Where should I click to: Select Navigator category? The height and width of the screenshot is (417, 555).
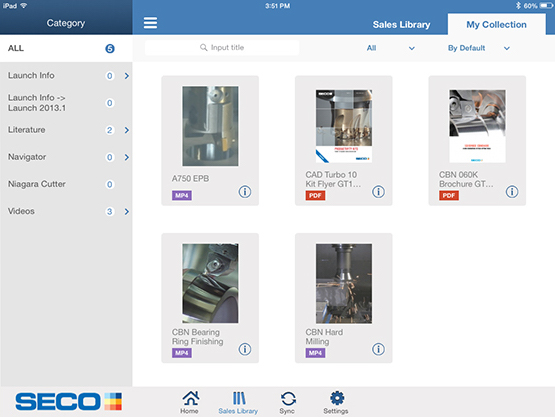66,157
